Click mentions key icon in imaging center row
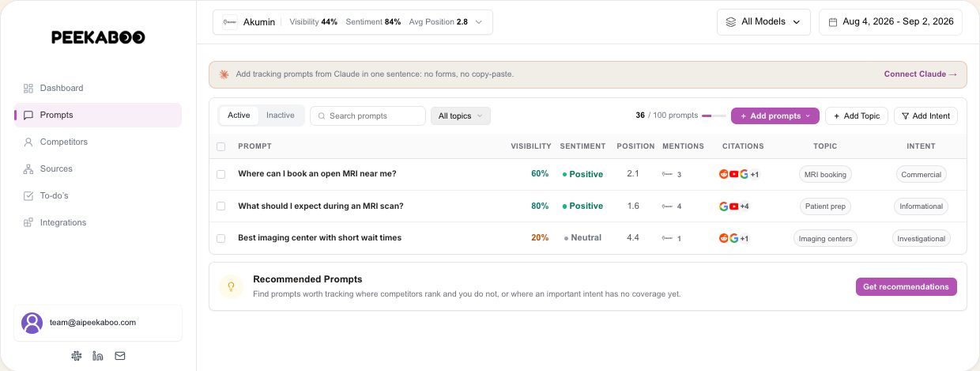The image size is (980, 371). point(668,238)
